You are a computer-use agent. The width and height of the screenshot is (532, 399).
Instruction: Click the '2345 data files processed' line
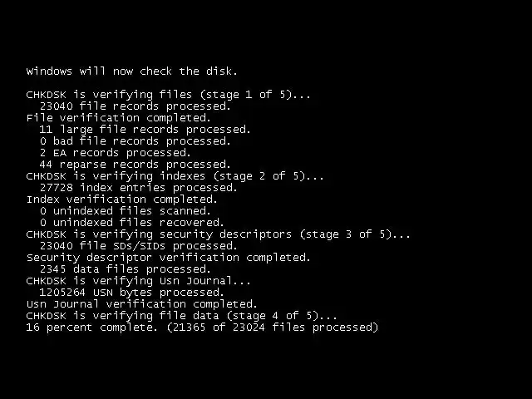(126, 269)
